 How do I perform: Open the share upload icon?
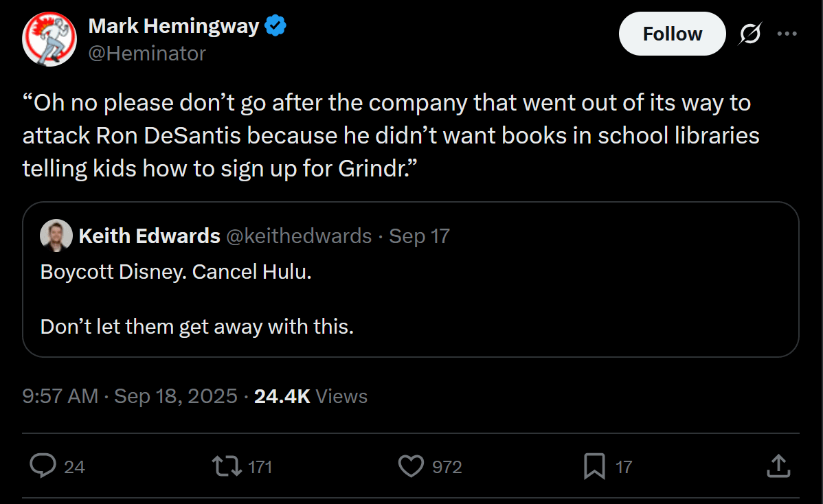coord(778,466)
